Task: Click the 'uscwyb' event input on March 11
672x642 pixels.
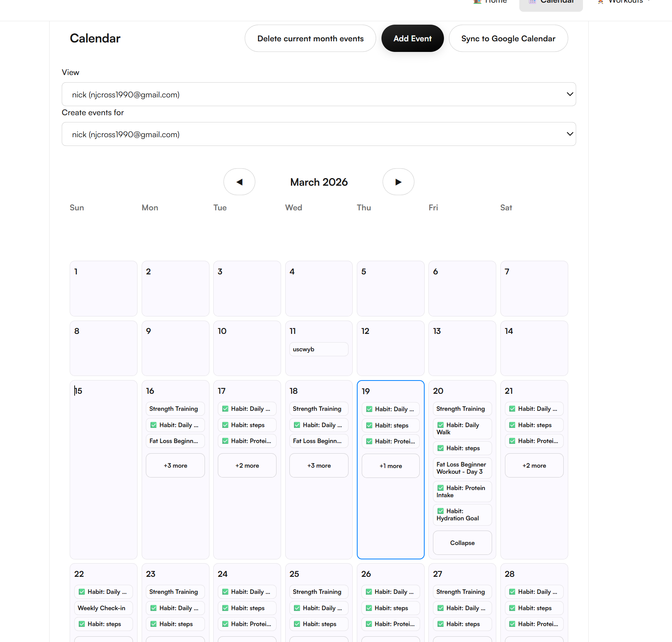Action: point(319,349)
